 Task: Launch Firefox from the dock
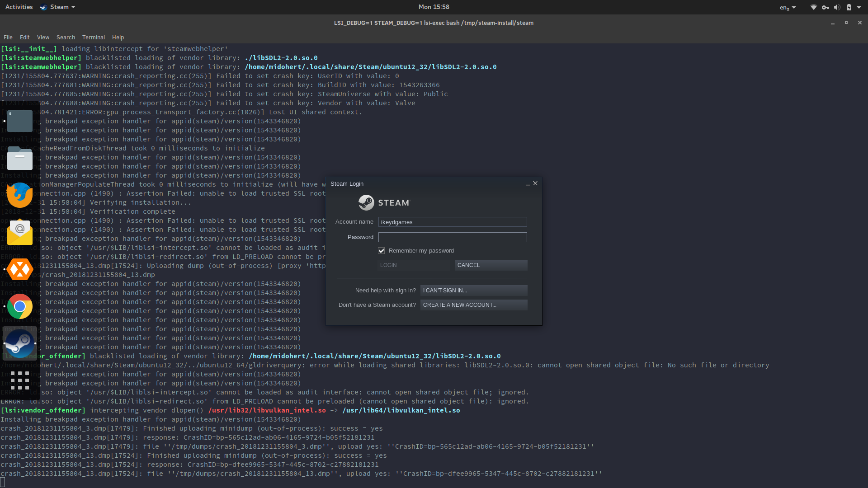coord(19,195)
